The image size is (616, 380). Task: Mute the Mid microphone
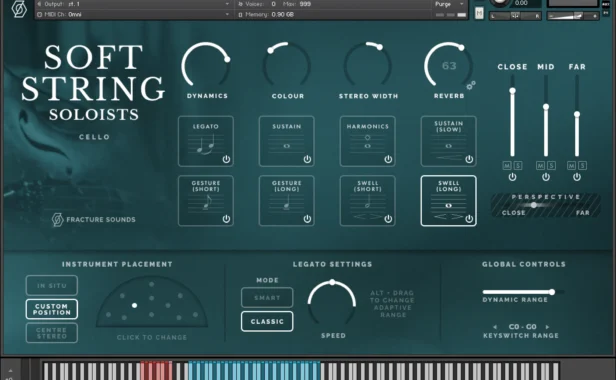541,166
